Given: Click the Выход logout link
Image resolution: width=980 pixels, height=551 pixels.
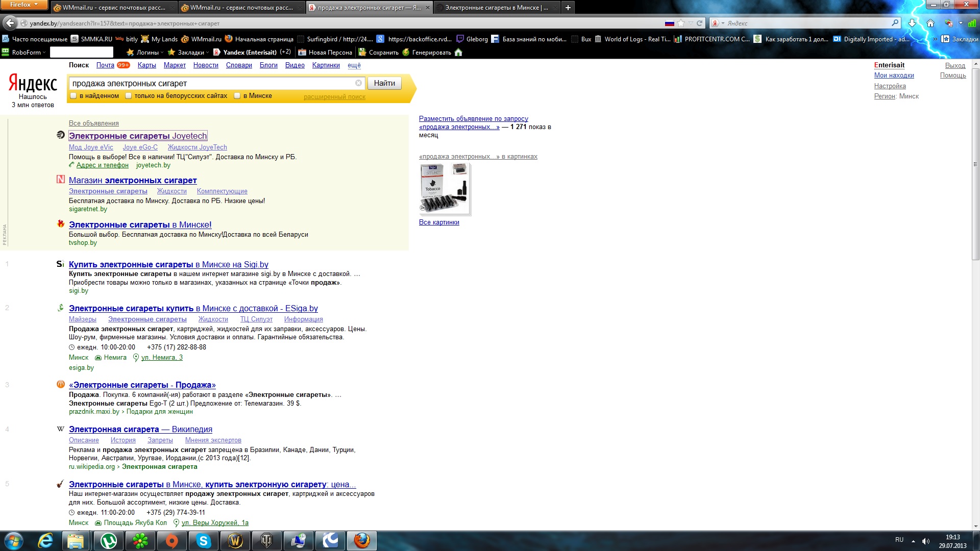Looking at the screenshot, I should 955,65.
